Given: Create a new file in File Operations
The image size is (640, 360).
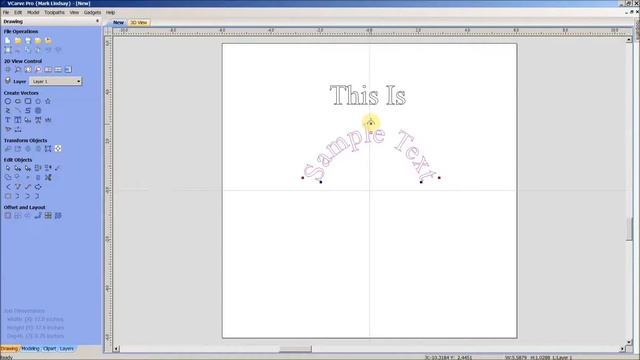Looking at the screenshot, I should tap(8, 40).
